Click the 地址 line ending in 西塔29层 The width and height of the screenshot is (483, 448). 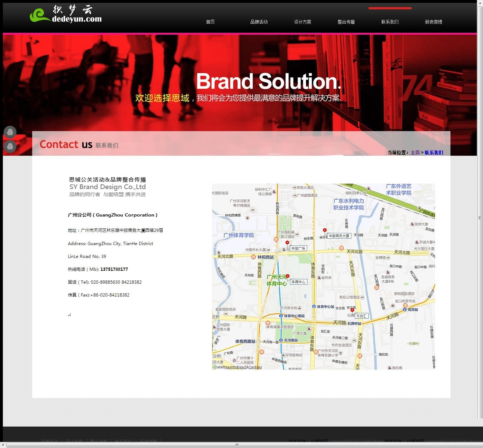click(115, 230)
